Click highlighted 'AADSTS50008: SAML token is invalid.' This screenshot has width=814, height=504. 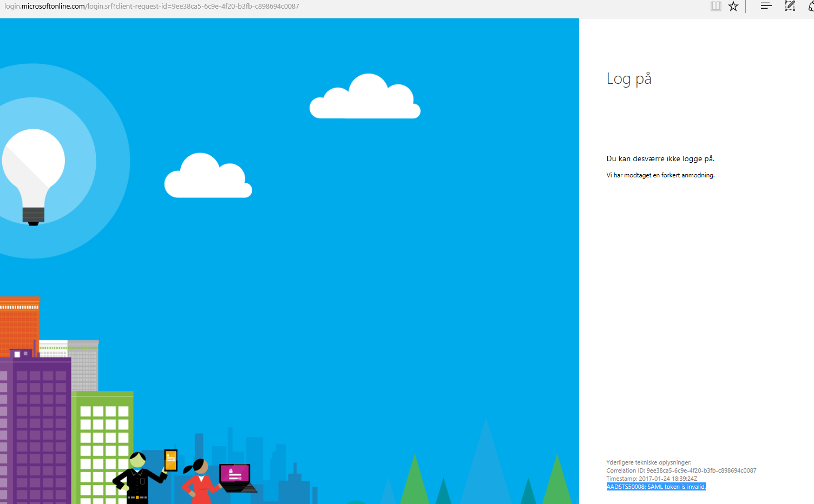(656, 487)
